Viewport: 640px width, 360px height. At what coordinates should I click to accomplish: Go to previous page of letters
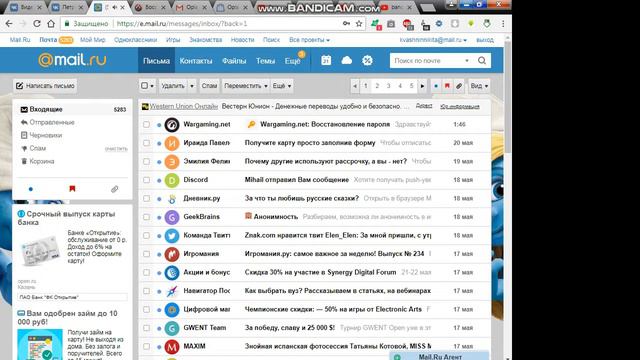[355, 86]
